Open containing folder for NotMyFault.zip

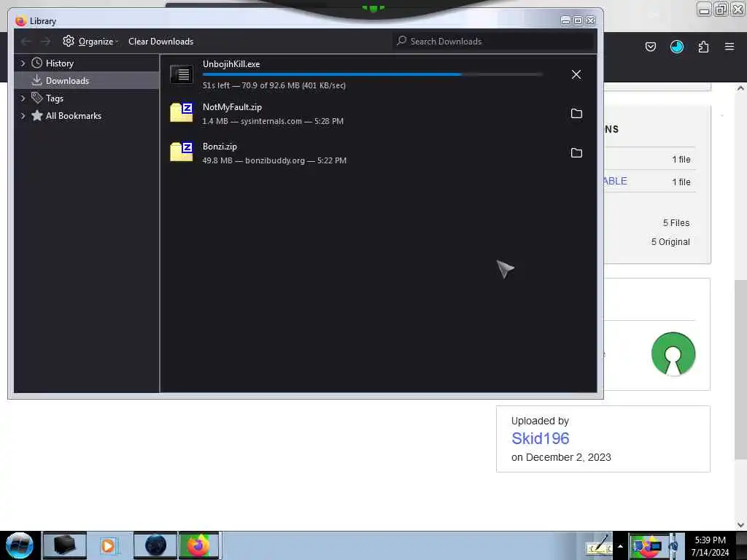pyautogui.click(x=576, y=113)
